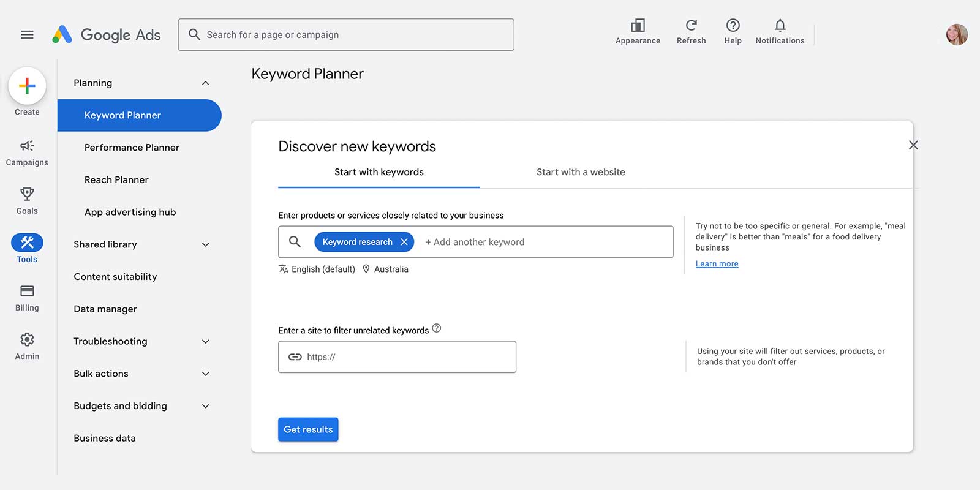The image size is (980, 490).
Task: Change location Australia
Action: point(385,269)
